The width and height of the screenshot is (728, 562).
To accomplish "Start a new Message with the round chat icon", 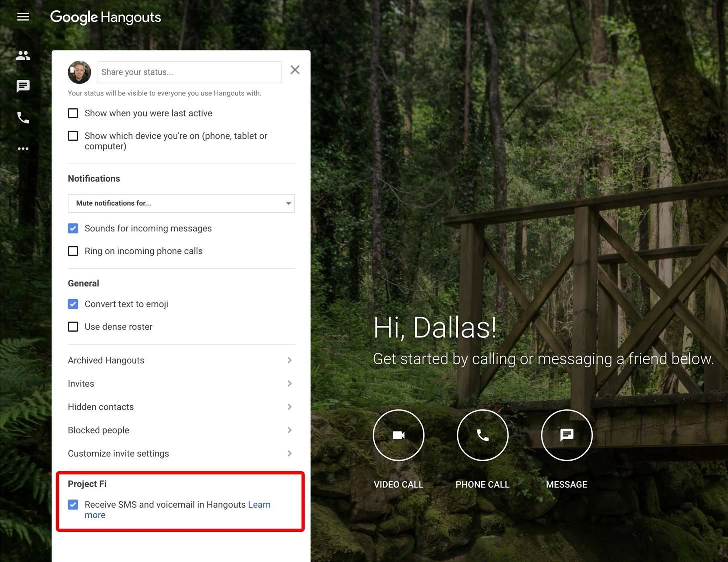I will coord(566,435).
